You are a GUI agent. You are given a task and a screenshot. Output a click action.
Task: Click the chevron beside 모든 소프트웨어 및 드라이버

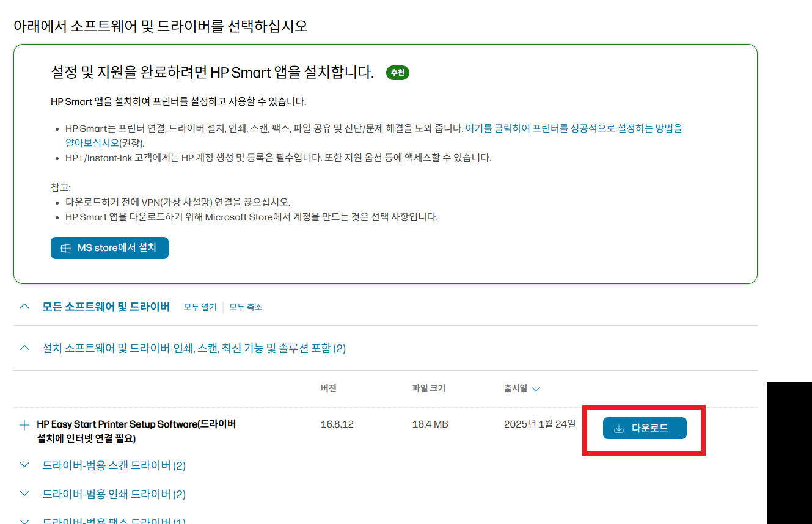pyautogui.click(x=24, y=307)
